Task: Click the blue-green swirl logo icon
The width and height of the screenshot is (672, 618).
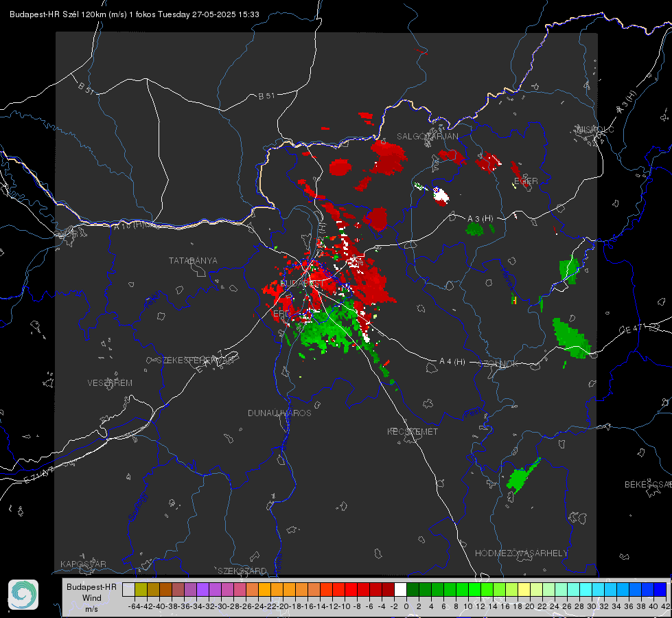Action: pyautogui.click(x=23, y=595)
